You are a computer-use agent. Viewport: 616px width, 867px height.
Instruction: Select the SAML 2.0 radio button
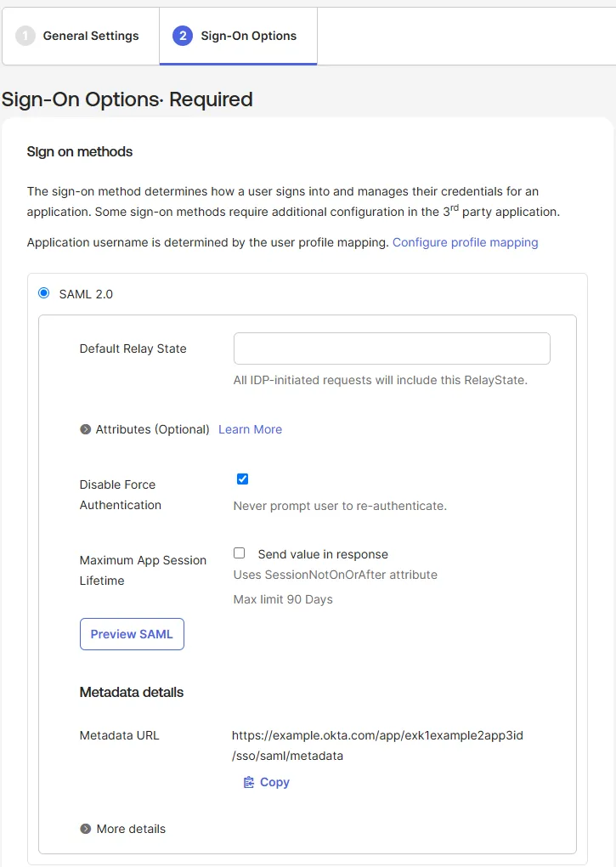click(x=43, y=293)
